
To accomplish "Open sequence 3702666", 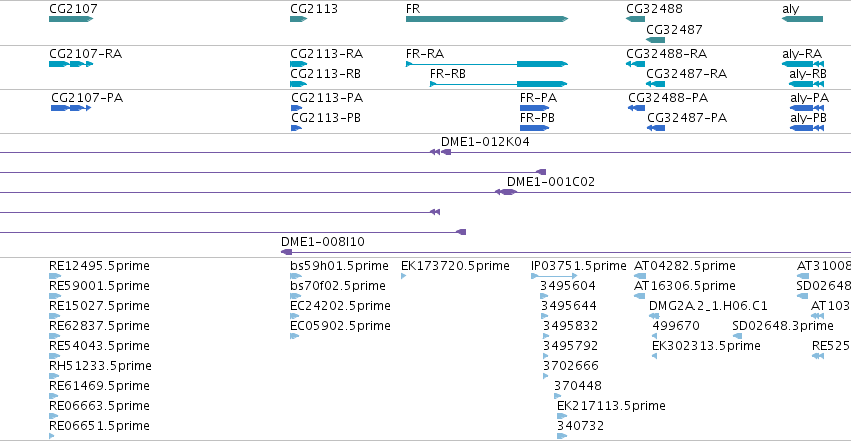I will [x=546, y=376].
